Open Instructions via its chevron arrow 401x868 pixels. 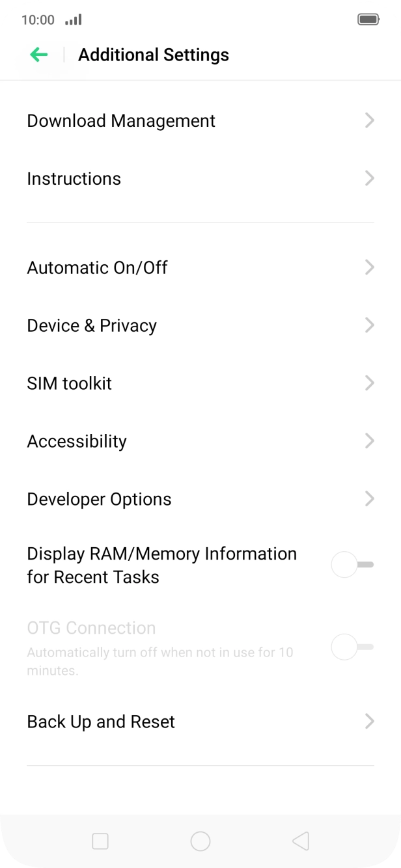pos(369,178)
